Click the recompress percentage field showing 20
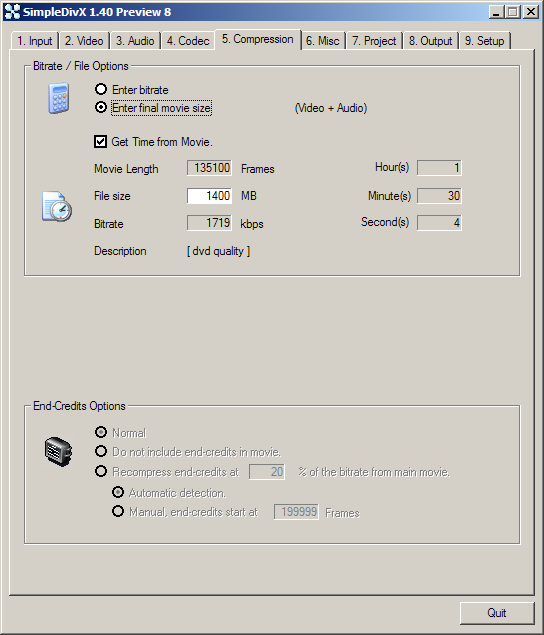 click(x=267, y=472)
